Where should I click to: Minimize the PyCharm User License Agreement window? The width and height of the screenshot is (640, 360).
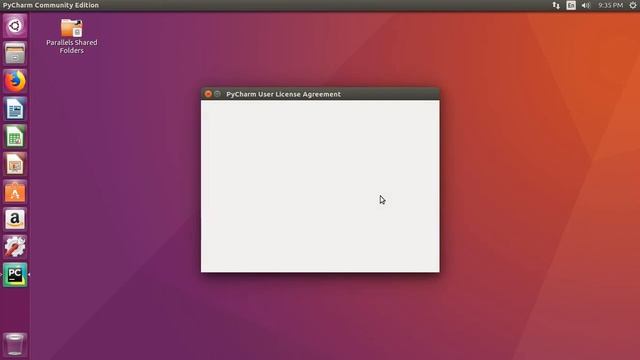217,94
